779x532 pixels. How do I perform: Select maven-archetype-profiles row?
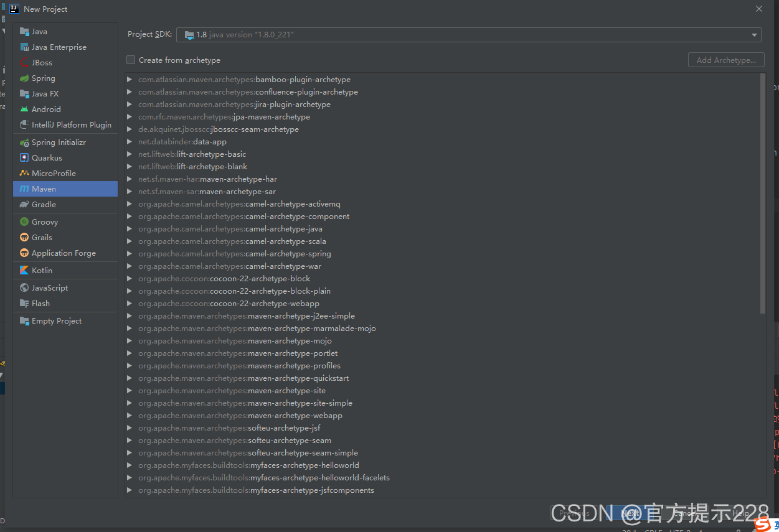click(x=443, y=366)
